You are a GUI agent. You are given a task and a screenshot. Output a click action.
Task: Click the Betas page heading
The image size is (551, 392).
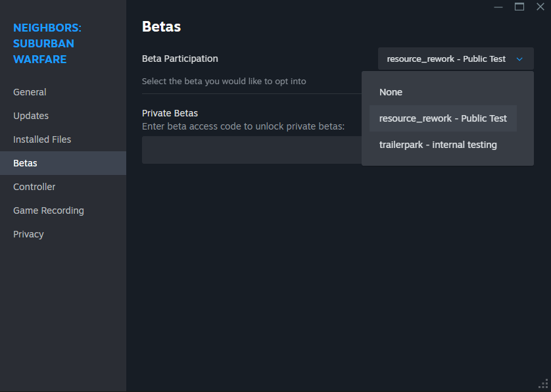click(161, 27)
